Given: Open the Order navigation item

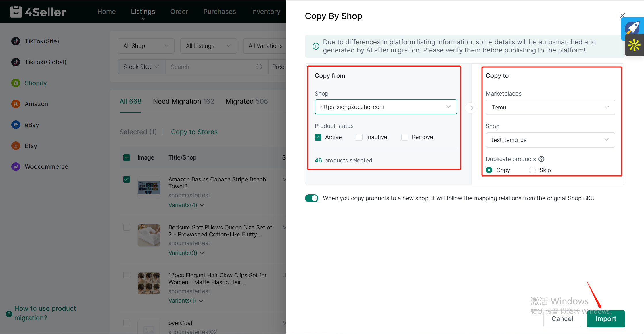Looking at the screenshot, I should tap(179, 12).
